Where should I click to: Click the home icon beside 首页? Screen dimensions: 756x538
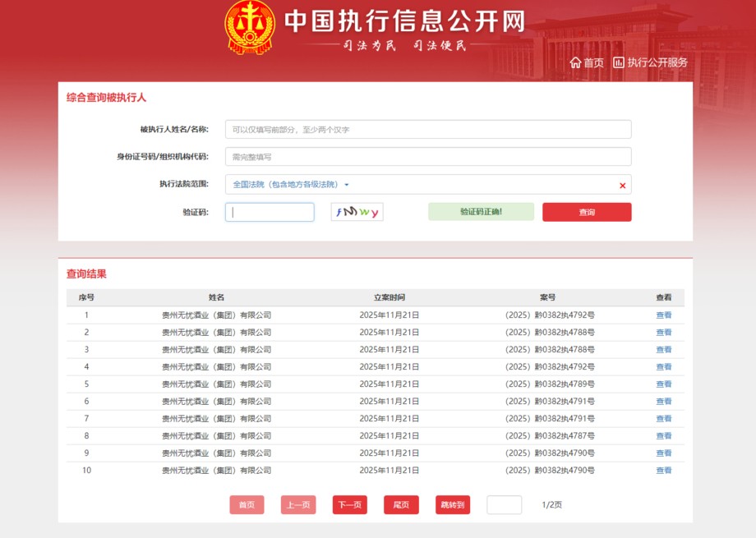click(x=575, y=62)
